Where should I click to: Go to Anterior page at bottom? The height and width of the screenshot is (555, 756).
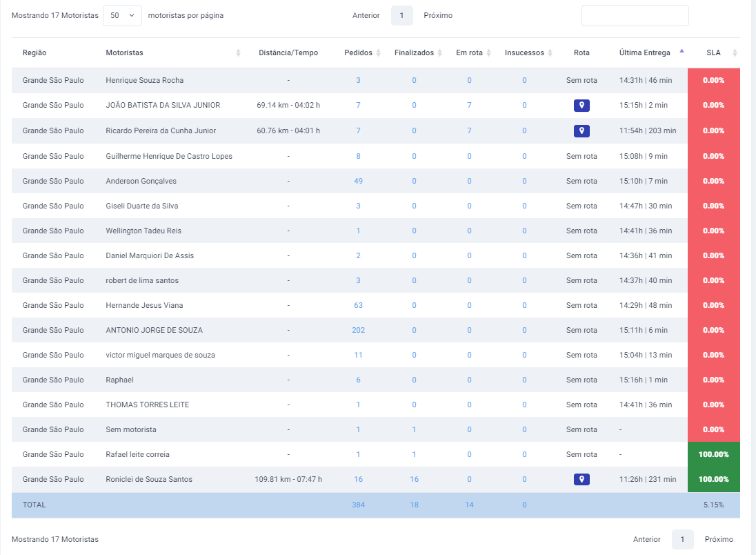click(646, 540)
